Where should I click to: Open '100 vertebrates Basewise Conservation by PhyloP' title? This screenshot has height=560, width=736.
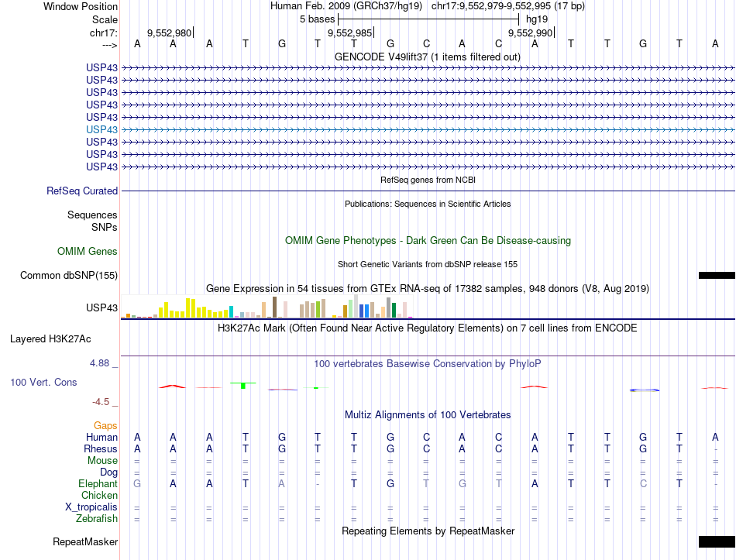click(x=428, y=363)
